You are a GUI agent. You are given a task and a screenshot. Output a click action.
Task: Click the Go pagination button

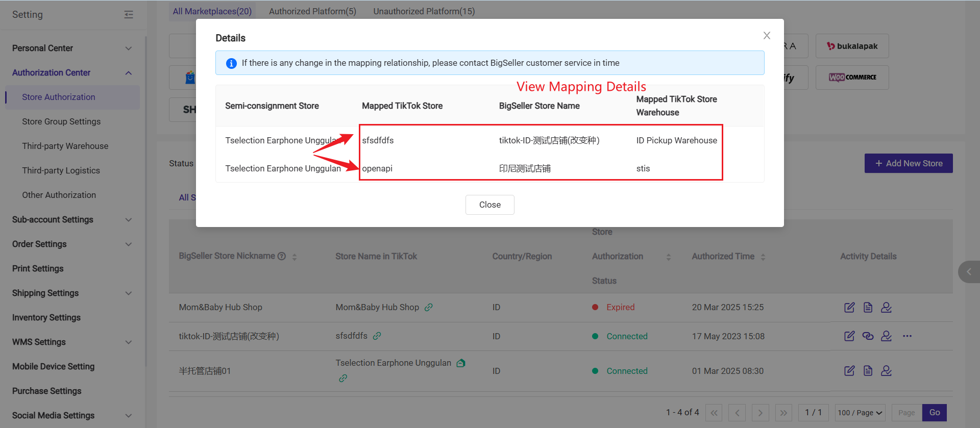point(935,413)
